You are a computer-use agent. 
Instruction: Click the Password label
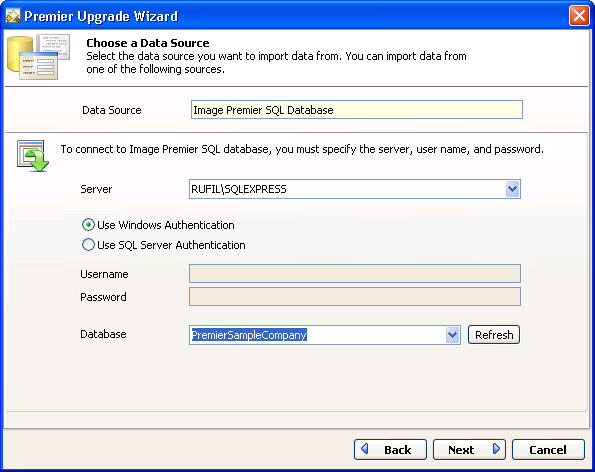point(103,297)
